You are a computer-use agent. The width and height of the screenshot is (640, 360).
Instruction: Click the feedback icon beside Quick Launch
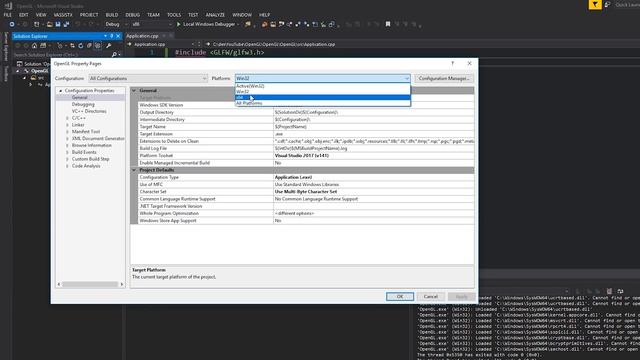(607, 4)
